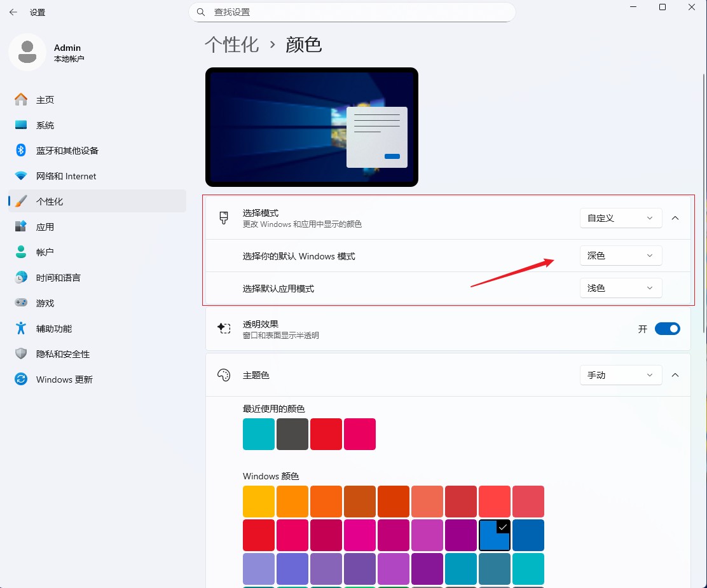
Task: Click the 时间和语言 globe clock icon
Action: [21, 277]
